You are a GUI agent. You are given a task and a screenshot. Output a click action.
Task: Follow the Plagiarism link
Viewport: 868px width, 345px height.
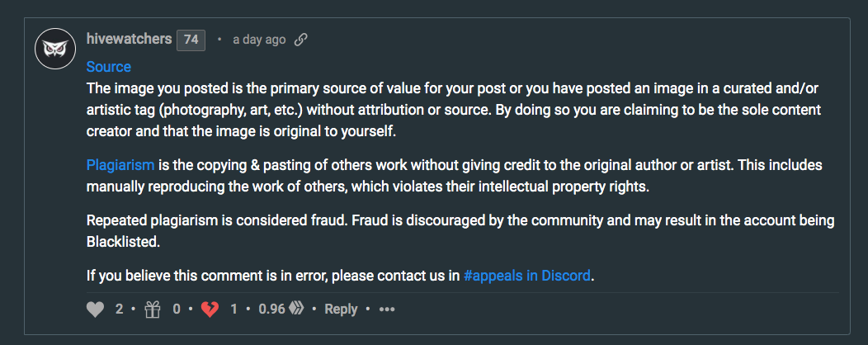[x=120, y=165]
